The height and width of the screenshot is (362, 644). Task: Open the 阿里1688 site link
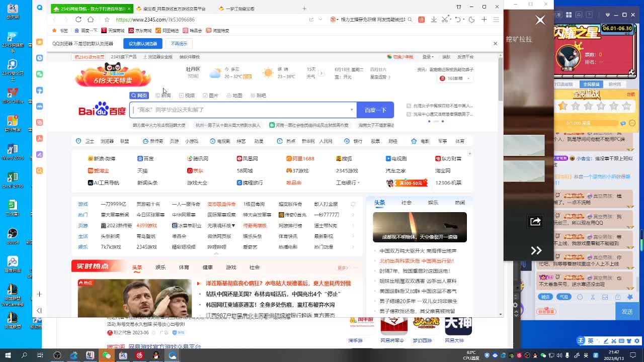[300, 158]
